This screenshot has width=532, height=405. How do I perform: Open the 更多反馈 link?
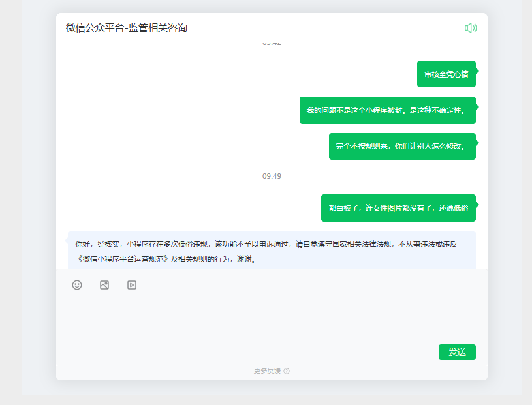[267, 371]
